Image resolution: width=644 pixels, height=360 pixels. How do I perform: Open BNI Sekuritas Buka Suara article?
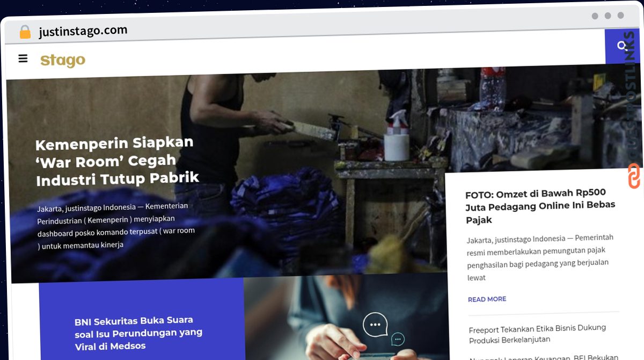coord(138,333)
